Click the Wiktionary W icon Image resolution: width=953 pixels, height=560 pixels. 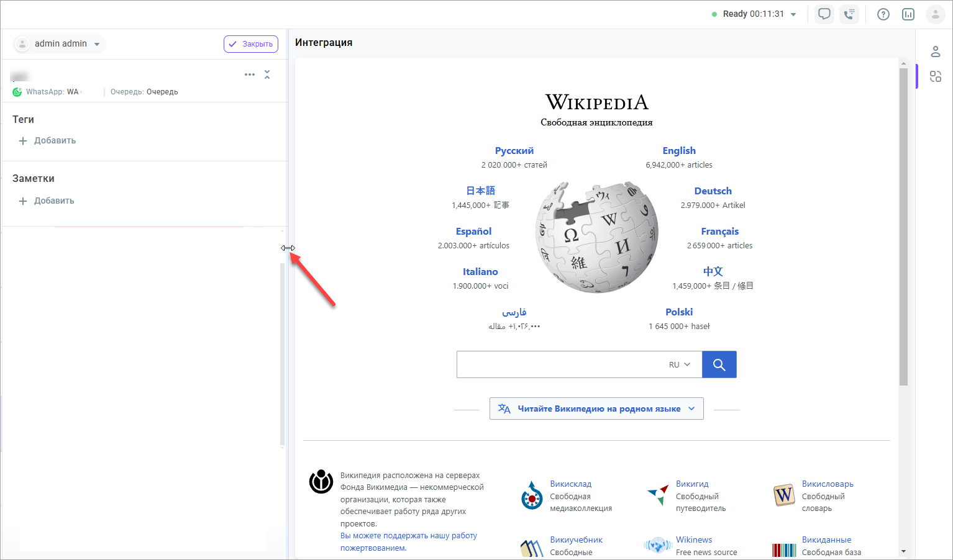784,495
